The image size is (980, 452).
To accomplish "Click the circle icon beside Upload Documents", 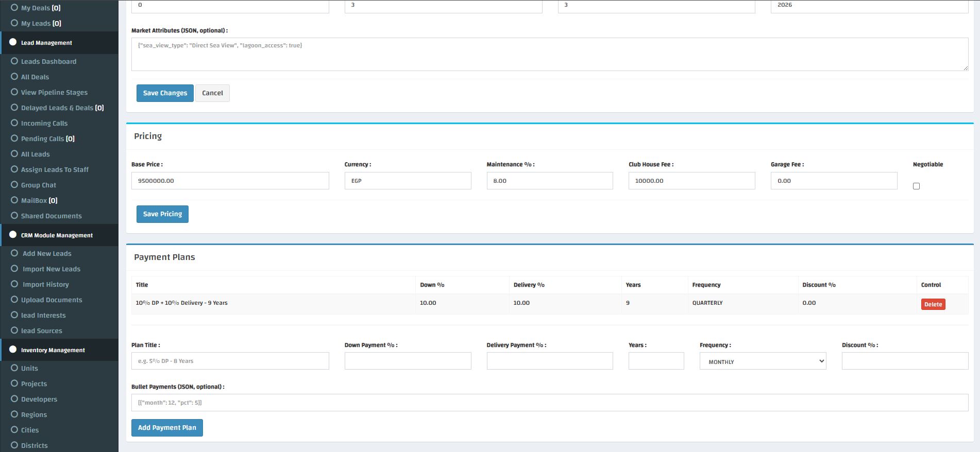I will click(x=14, y=299).
